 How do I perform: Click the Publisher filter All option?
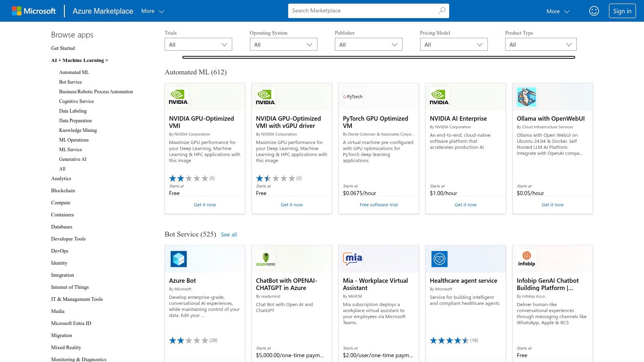pyautogui.click(x=368, y=44)
